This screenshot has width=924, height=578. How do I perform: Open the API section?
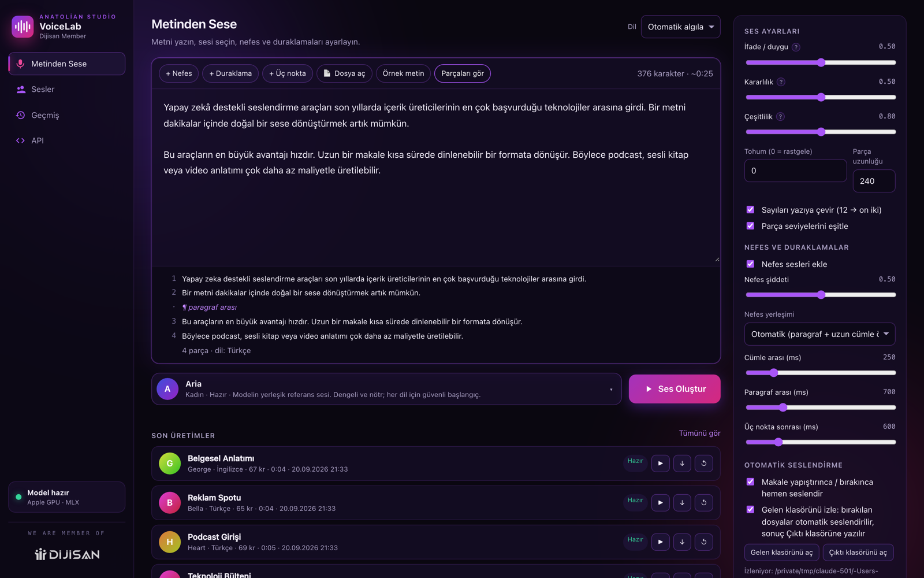[x=67, y=140]
